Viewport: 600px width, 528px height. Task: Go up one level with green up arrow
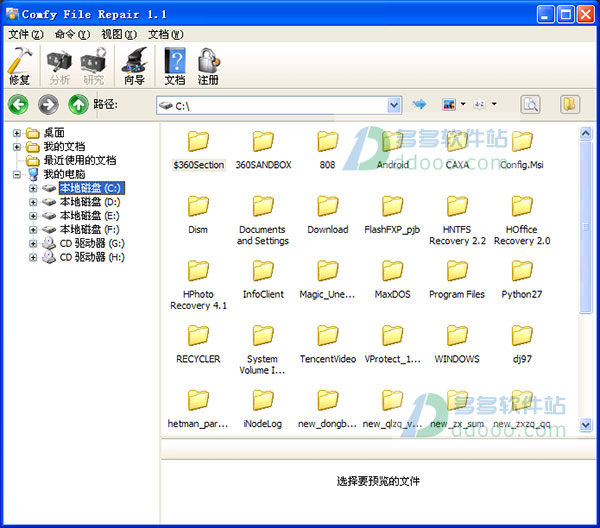point(78,104)
